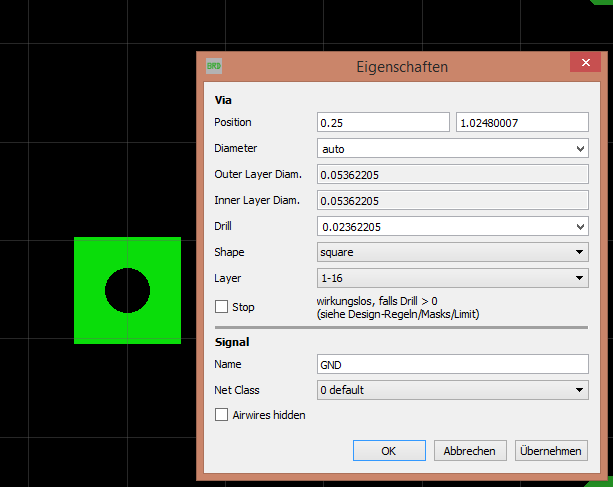Confirm with the OK button

389,451
